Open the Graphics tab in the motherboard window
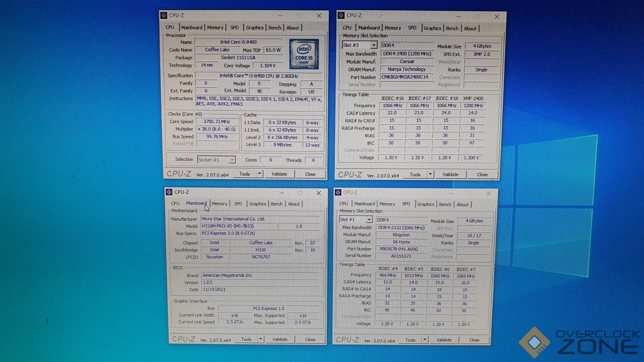This screenshot has height=362, width=644. coord(258,204)
